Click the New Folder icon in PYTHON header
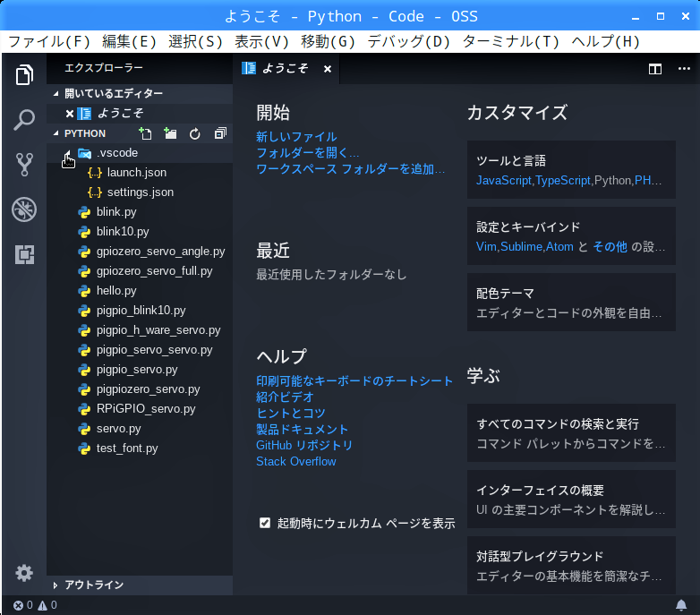The width and height of the screenshot is (700, 615). pos(170,133)
